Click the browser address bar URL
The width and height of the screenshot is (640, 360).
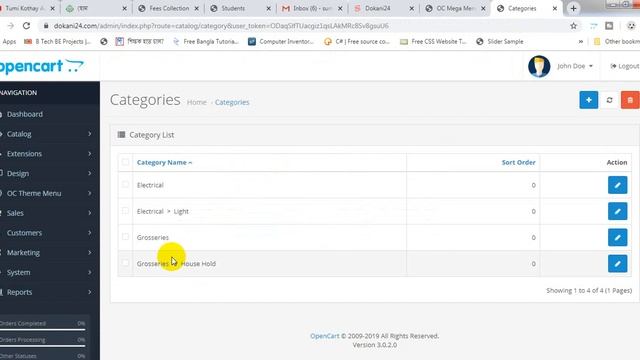[221, 26]
